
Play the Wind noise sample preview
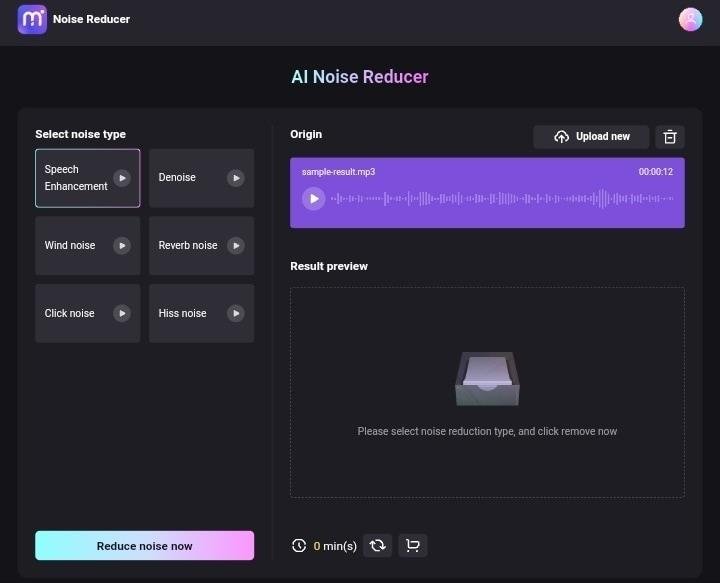(122, 246)
